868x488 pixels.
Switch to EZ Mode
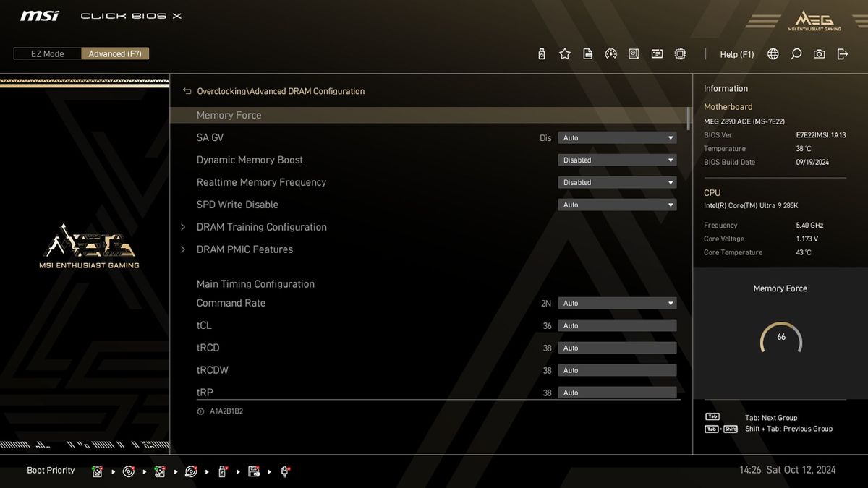pyautogui.click(x=47, y=54)
